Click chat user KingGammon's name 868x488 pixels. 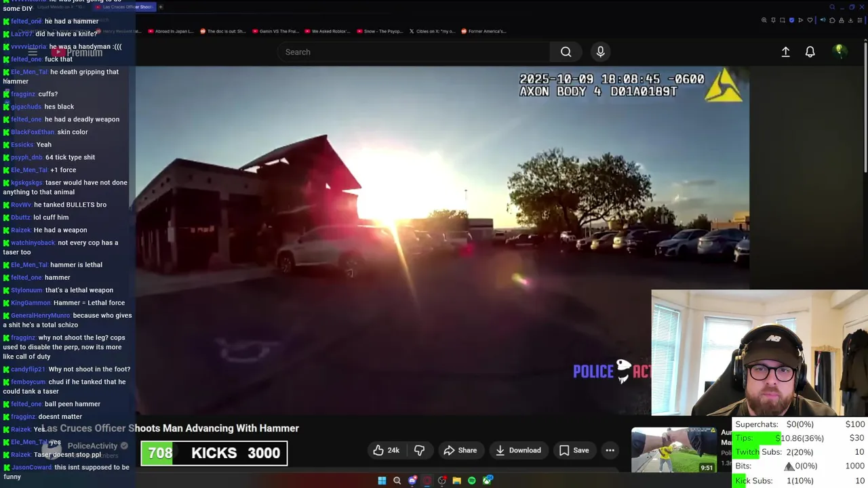(31, 303)
